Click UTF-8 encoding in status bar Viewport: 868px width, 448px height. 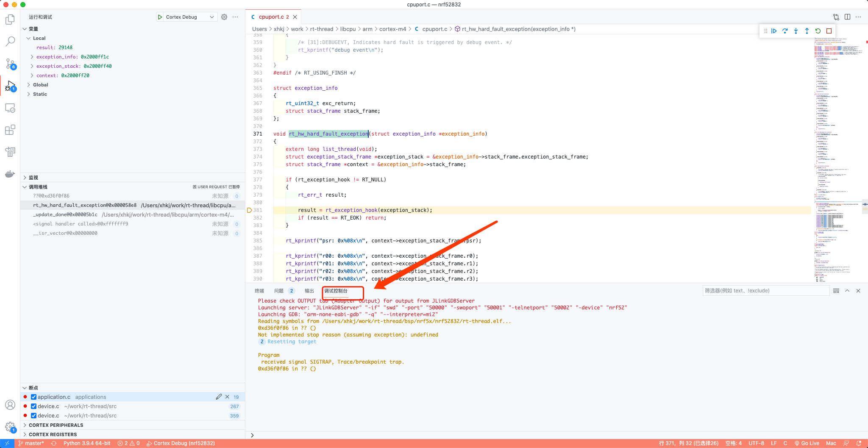point(757,443)
